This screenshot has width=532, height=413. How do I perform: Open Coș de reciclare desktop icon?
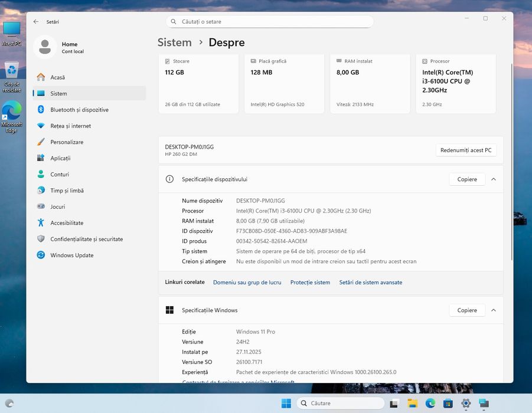12,77
